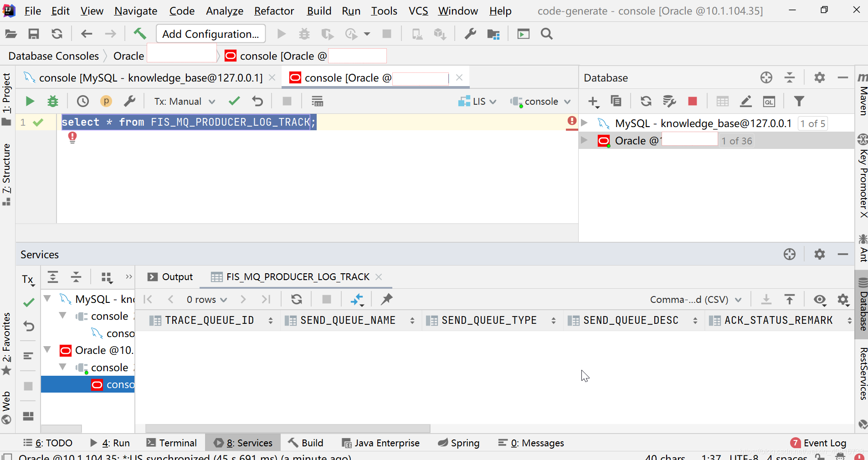Image resolution: width=868 pixels, height=460 pixels.
Task: Execute the SQL statement with green play icon
Action: [x=30, y=101]
